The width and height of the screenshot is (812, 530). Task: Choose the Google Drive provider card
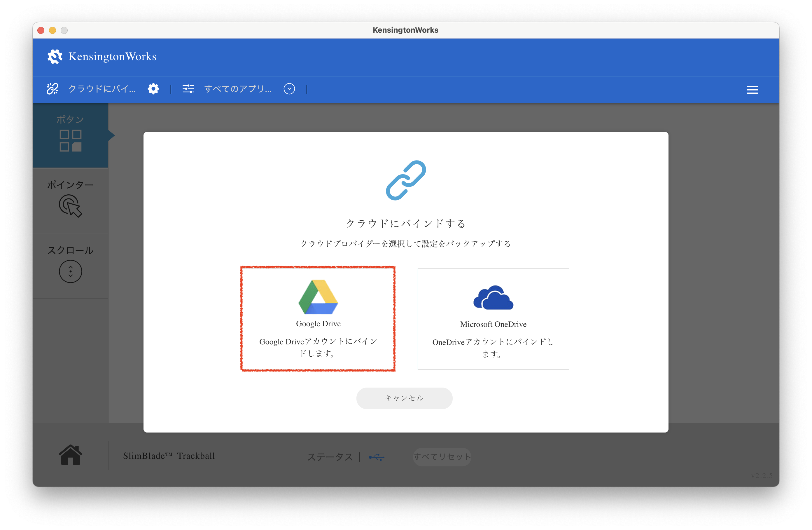318,319
